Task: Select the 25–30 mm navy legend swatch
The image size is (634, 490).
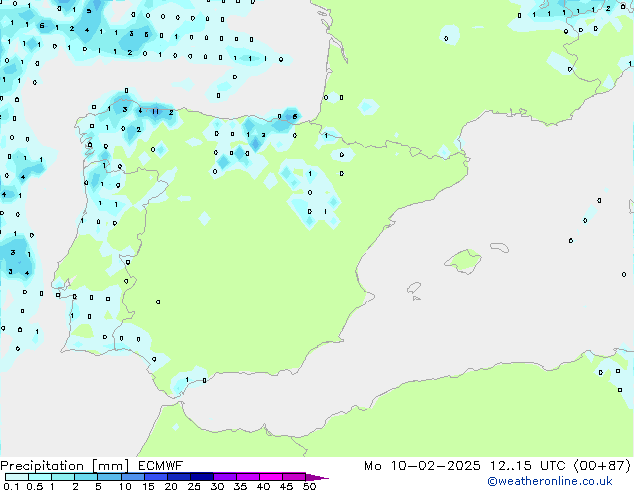Action: [202, 477]
